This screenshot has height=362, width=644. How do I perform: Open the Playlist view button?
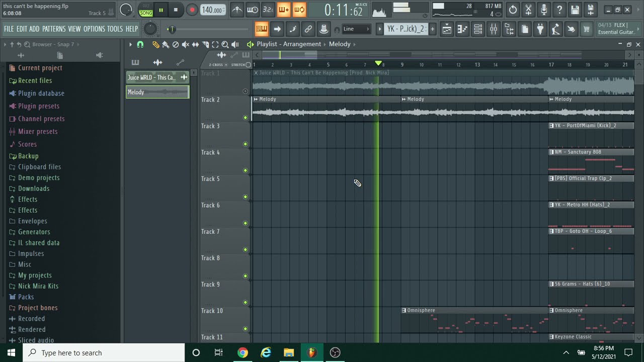click(447, 29)
